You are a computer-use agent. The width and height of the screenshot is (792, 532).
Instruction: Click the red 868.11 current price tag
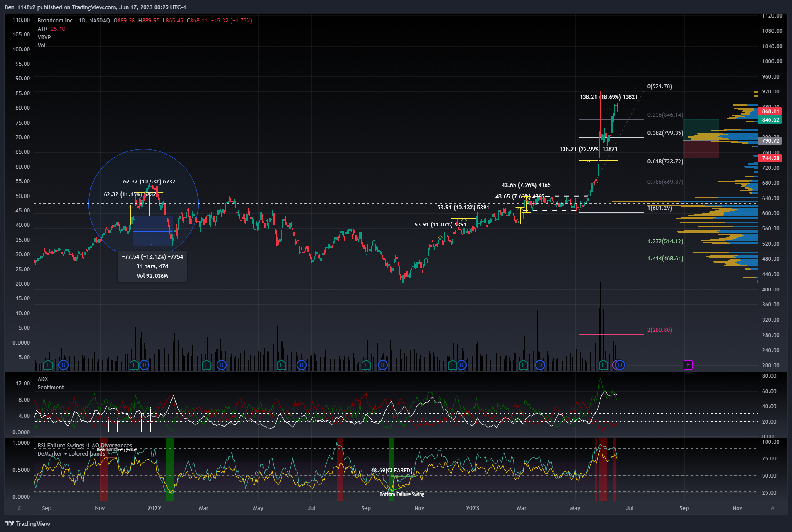click(x=770, y=111)
